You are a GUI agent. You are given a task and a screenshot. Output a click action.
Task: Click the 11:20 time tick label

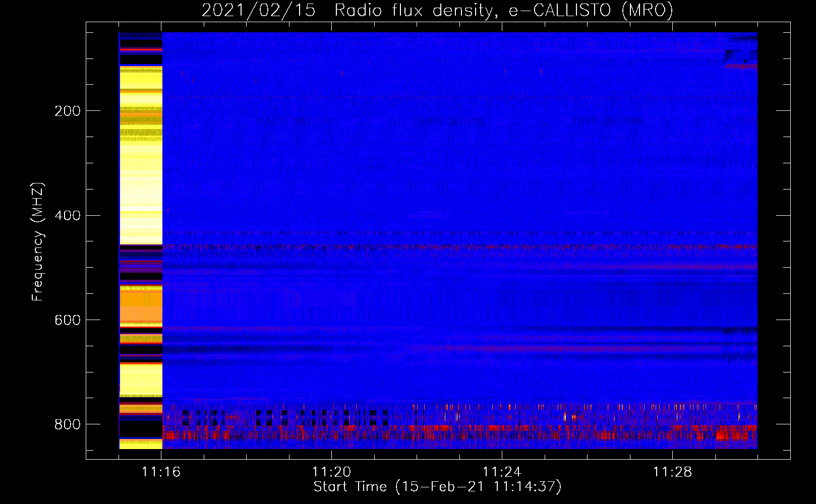click(x=331, y=472)
